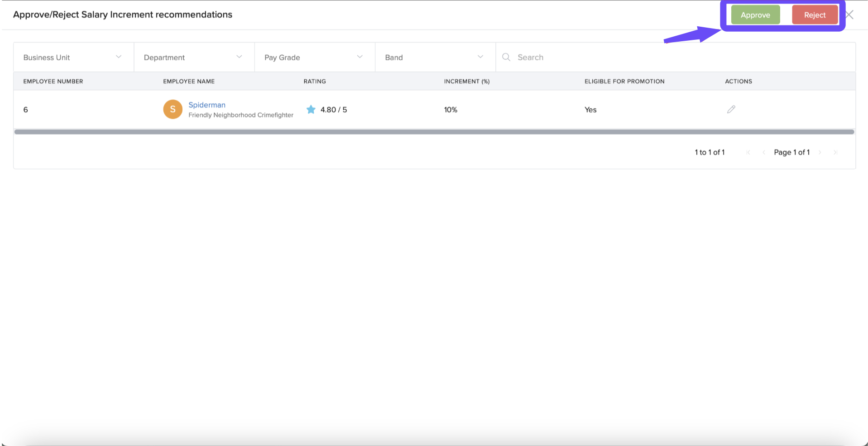
Task: Open the Business Unit filter dropdown
Action: point(73,58)
